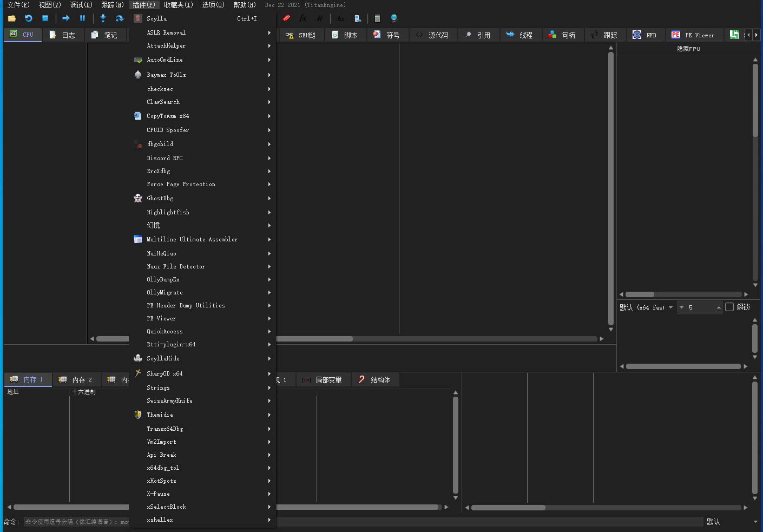Pause execution with the pause icon
Viewport: 763px width, 532px height.
[82, 18]
